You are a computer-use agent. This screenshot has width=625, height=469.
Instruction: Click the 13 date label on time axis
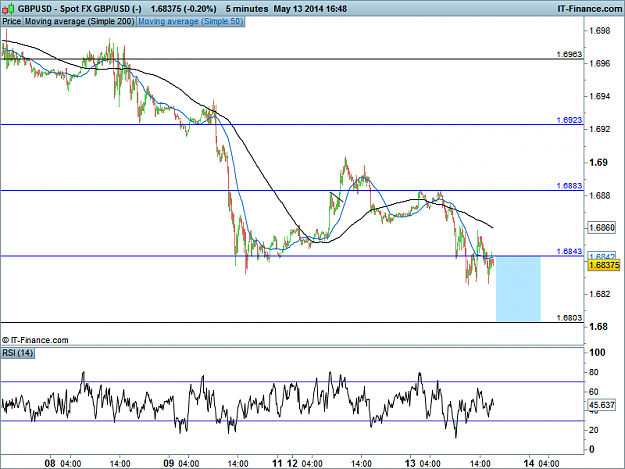(410, 463)
